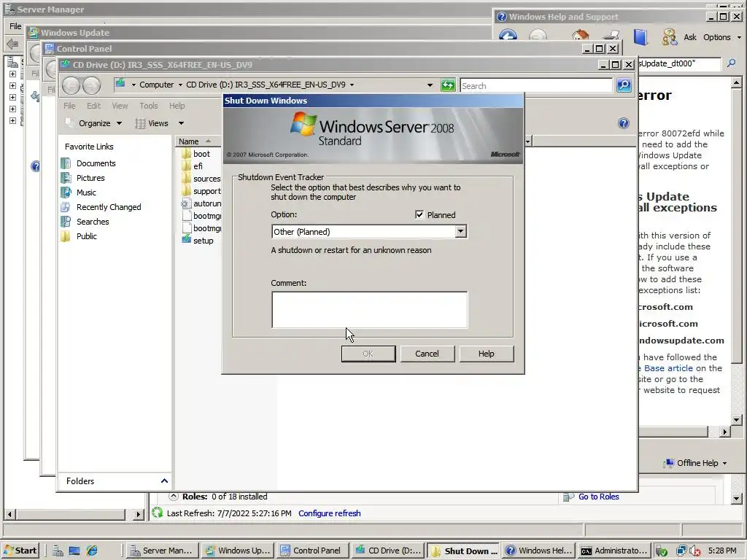Click the Start button
The width and height of the screenshot is (747, 560).
[20, 551]
